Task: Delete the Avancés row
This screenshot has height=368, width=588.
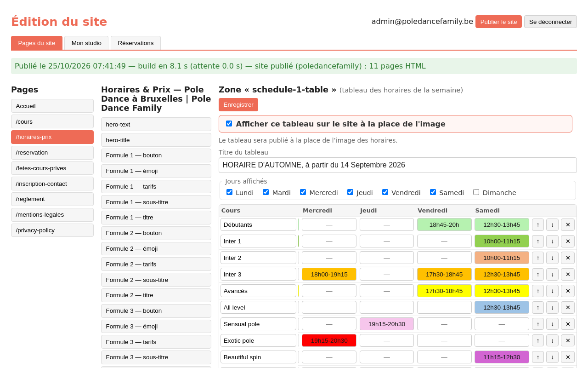Action: [568, 291]
